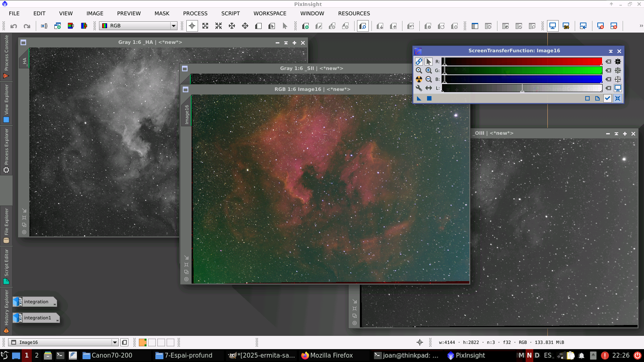Reset the red channel in STF
This screenshot has width=644, height=362.
pos(608,62)
